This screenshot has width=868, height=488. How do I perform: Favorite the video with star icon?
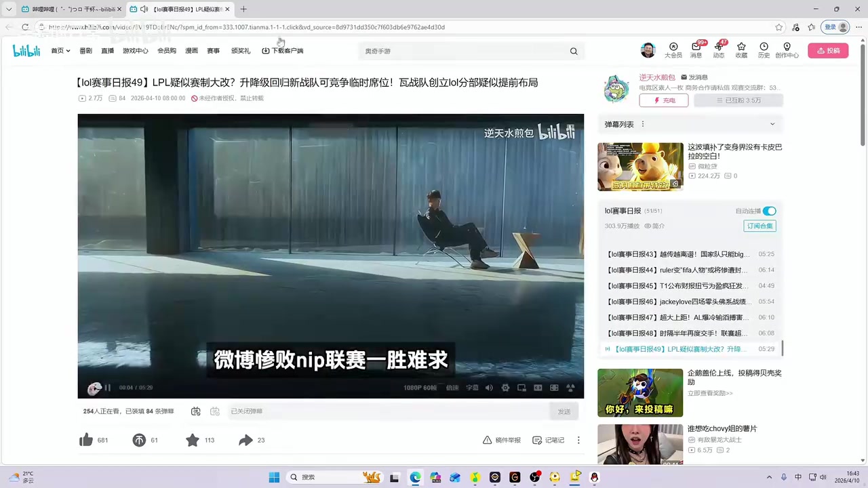click(193, 441)
